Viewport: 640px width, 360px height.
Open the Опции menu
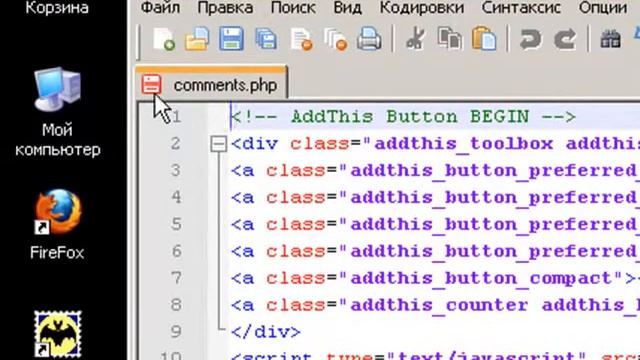coord(603,7)
